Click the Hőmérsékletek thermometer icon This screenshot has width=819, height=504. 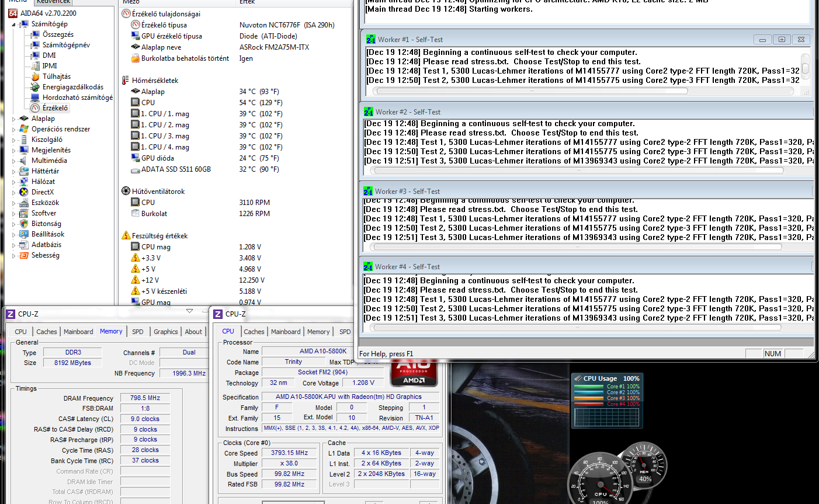coord(126,81)
